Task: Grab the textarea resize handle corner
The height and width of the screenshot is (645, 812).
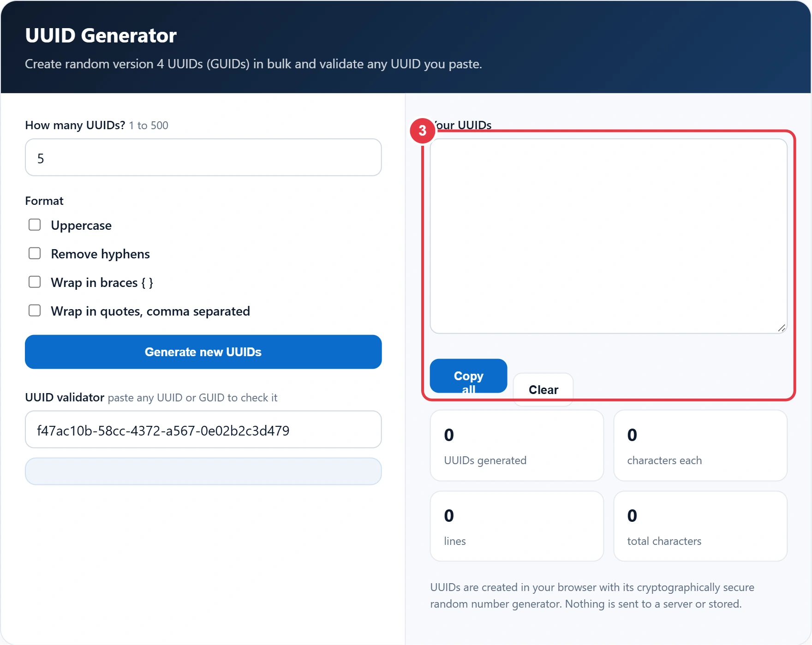Action: [x=782, y=328]
